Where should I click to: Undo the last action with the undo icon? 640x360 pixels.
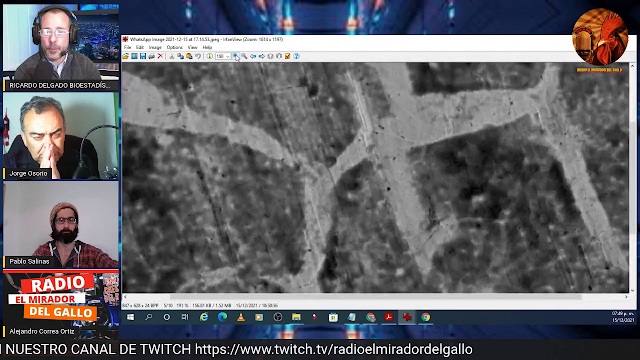tap(198, 56)
